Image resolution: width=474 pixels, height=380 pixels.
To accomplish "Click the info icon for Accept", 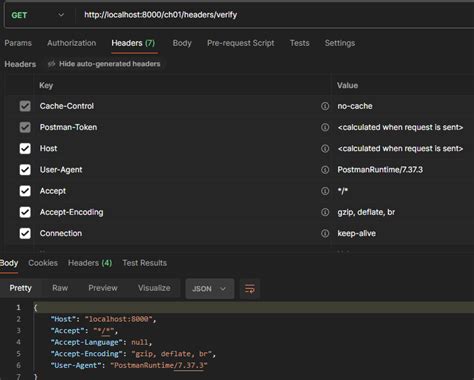I will click(325, 191).
